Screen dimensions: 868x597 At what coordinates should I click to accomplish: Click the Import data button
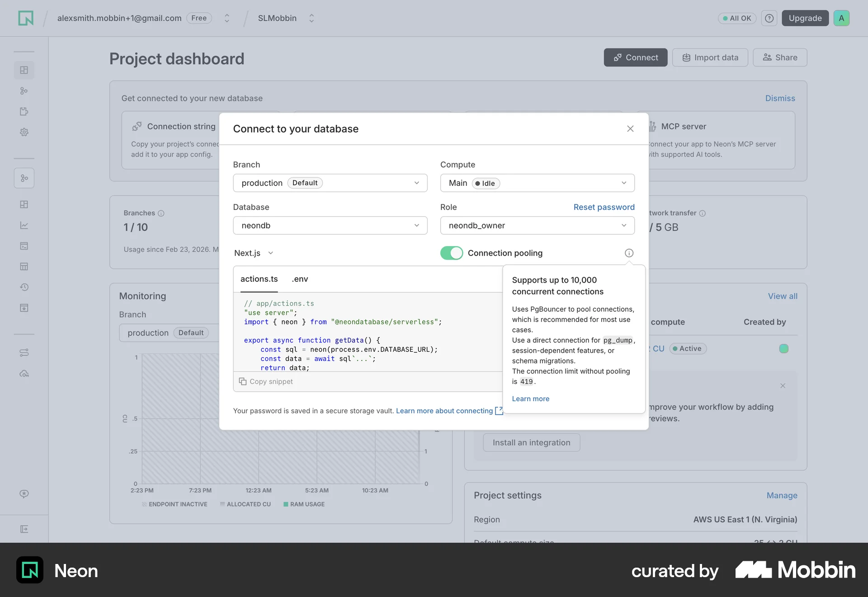click(x=710, y=57)
